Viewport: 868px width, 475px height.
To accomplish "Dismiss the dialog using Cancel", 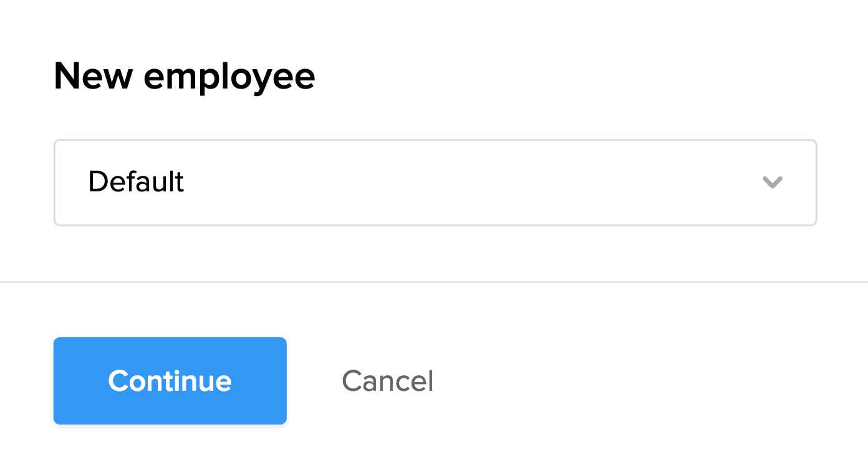I will (x=387, y=381).
